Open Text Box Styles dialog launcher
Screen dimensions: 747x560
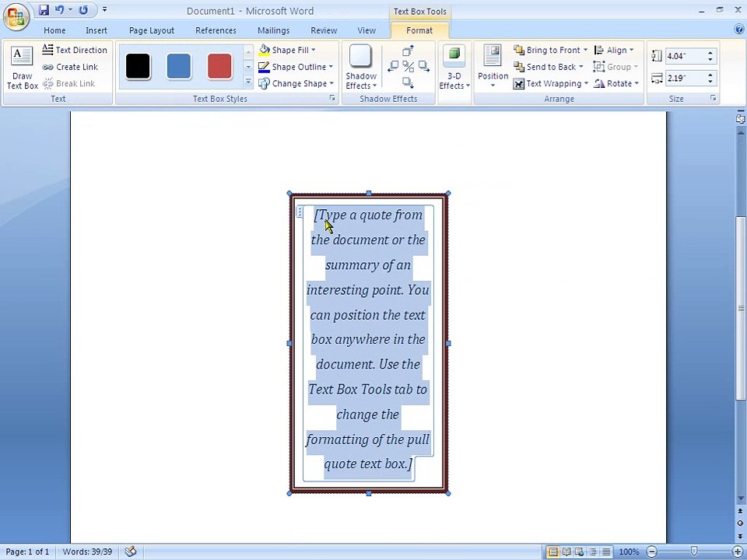332,98
